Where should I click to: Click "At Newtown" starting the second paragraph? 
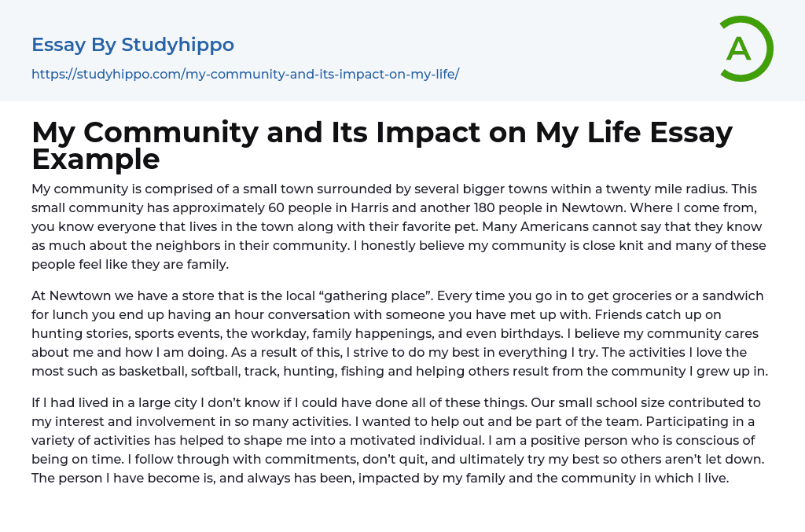pos(70,296)
